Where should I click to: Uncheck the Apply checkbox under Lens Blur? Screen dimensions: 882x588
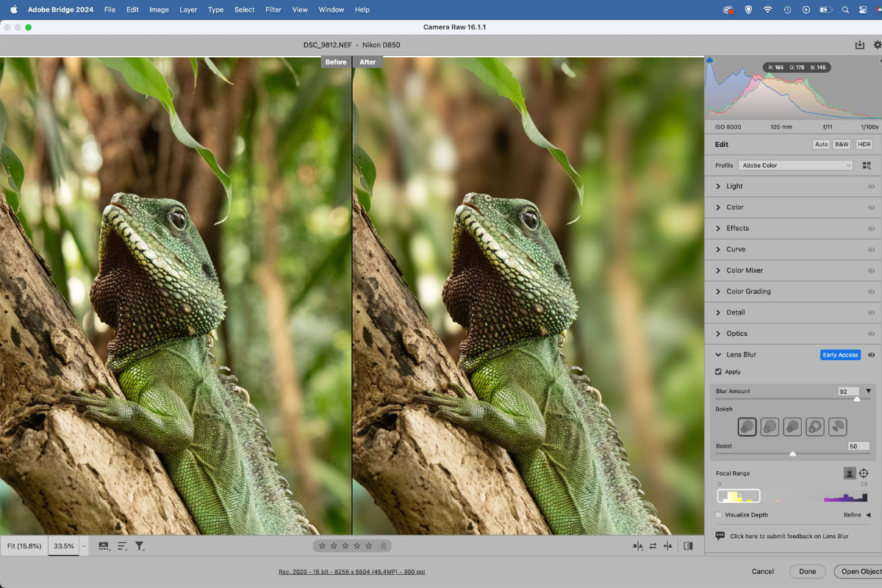719,371
